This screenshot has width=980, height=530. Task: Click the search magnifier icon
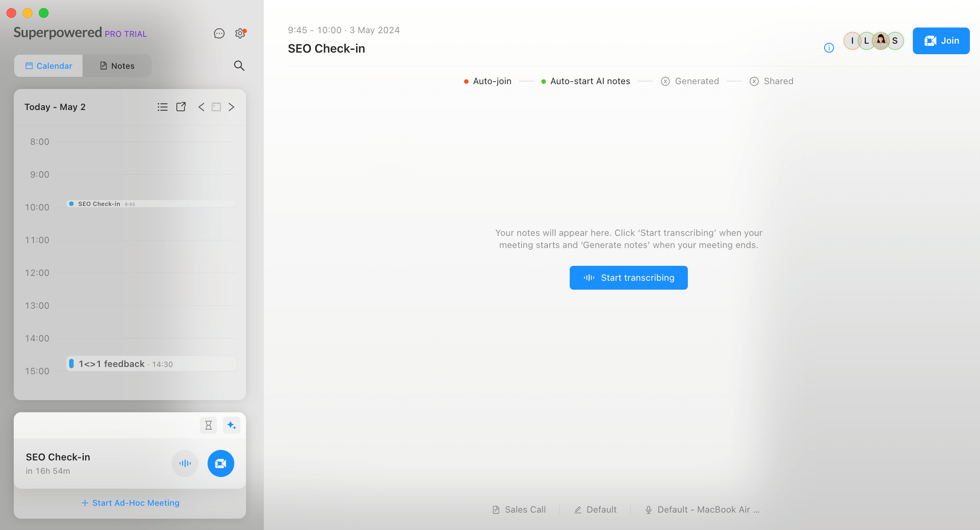[239, 66]
